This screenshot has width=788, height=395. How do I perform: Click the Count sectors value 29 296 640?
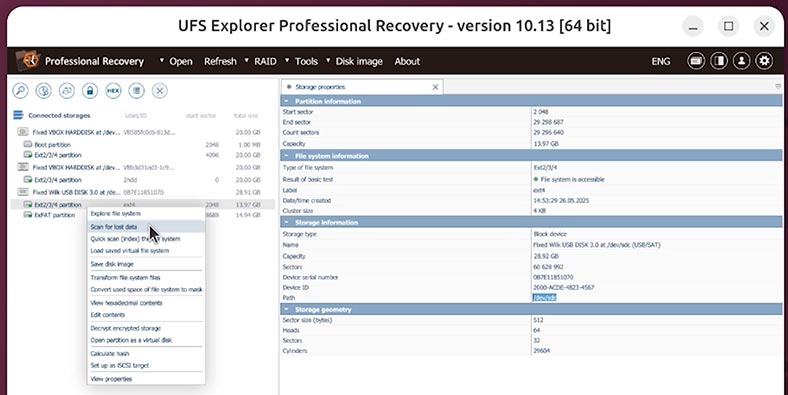(548, 133)
